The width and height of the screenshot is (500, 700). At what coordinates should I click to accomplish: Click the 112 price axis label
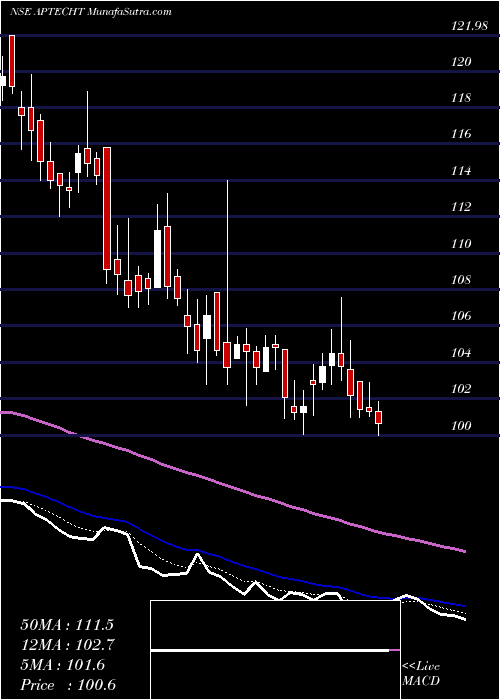pyautogui.click(x=461, y=207)
